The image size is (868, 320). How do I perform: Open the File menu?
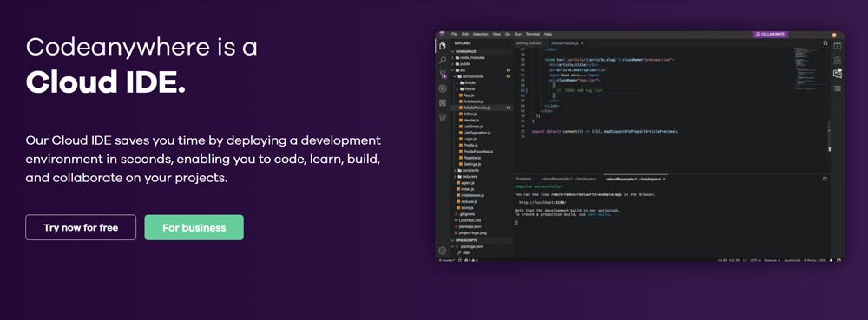[455, 35]
